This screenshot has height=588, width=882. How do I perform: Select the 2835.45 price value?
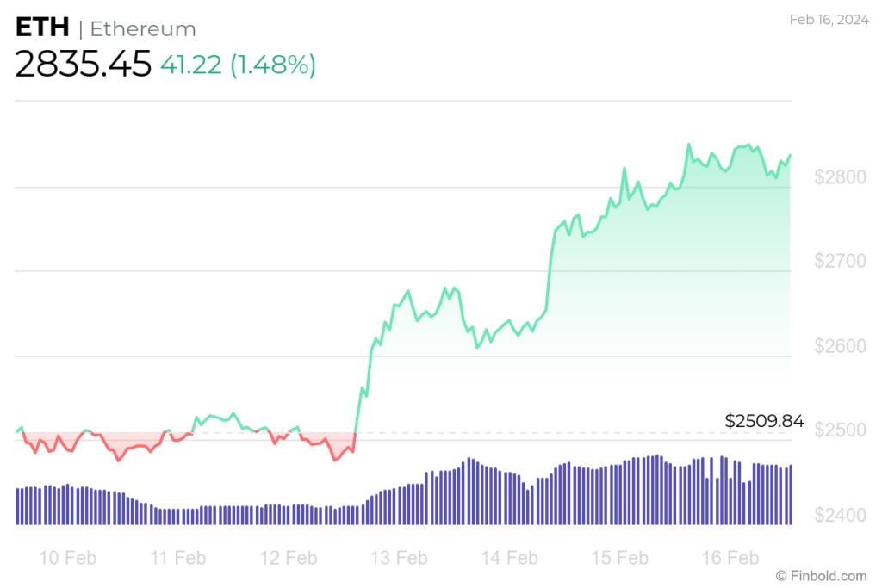[x=84, y=64]
